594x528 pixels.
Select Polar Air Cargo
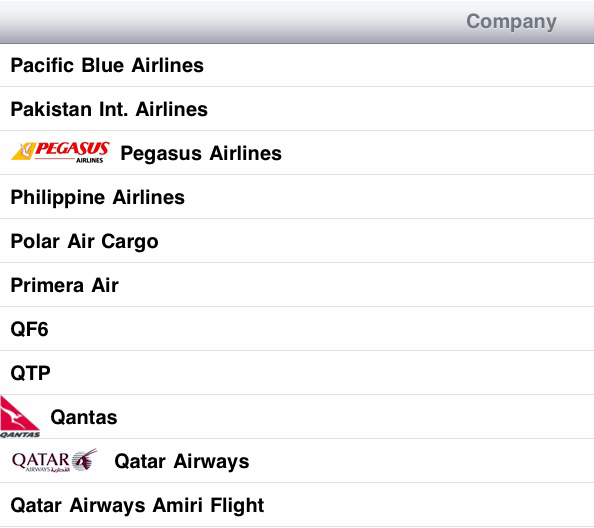(x=297, y=241)
